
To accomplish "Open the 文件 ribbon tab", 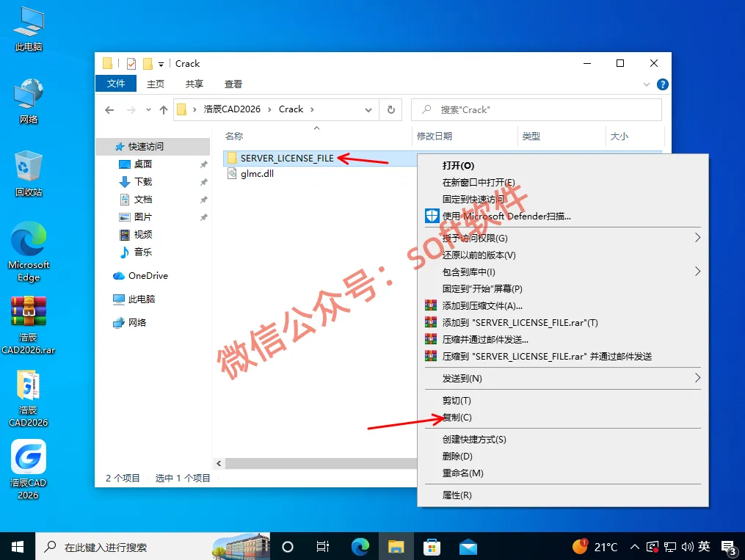I will (116, 84).
